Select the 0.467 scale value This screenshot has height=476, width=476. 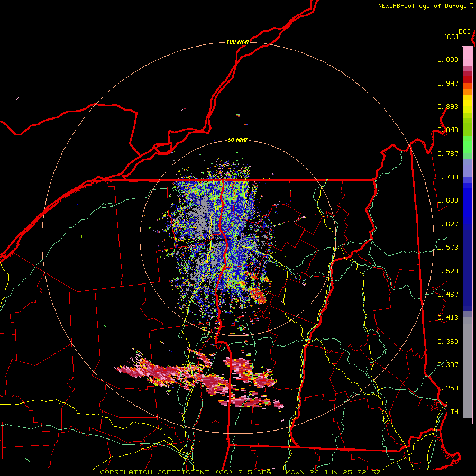pyautogui.click(x=448, y=295)
